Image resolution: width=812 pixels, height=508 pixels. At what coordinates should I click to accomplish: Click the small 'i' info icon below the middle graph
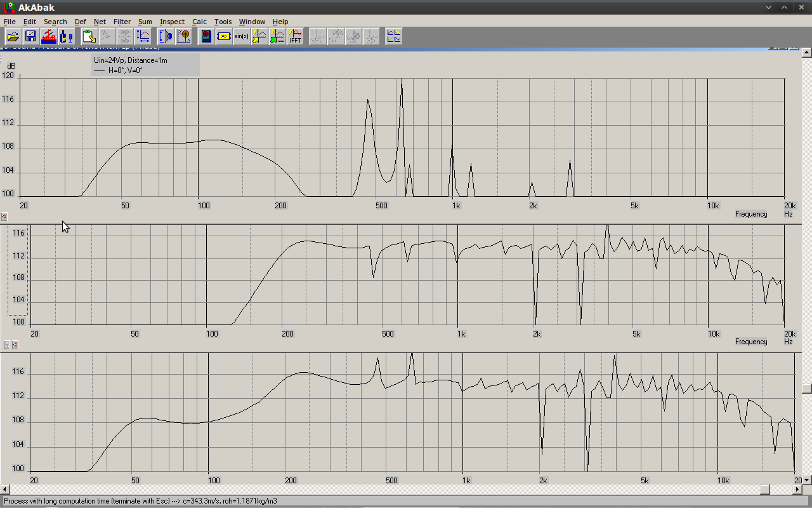tap(6, 345)
